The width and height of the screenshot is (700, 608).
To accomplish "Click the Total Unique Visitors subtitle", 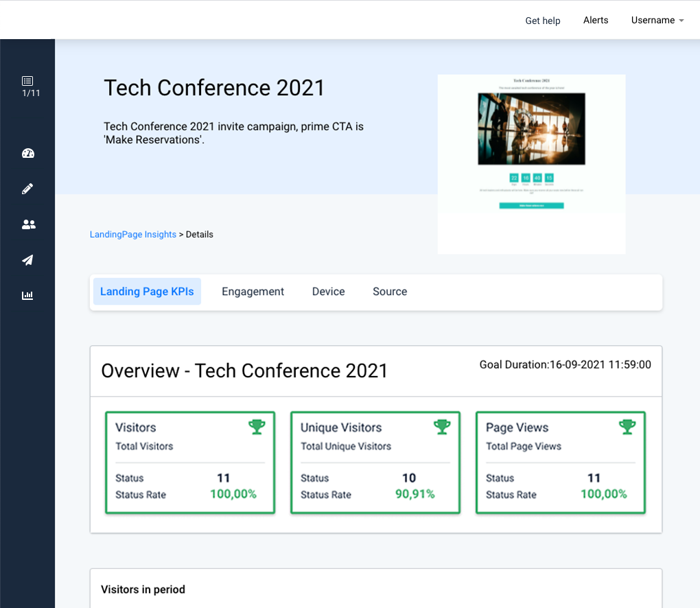I will pos(346,446).
